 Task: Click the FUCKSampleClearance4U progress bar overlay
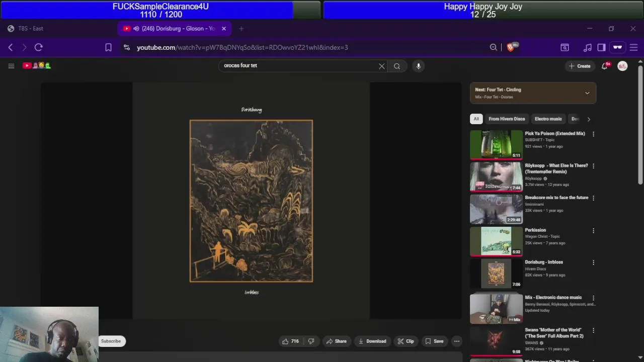click(160, 10)
